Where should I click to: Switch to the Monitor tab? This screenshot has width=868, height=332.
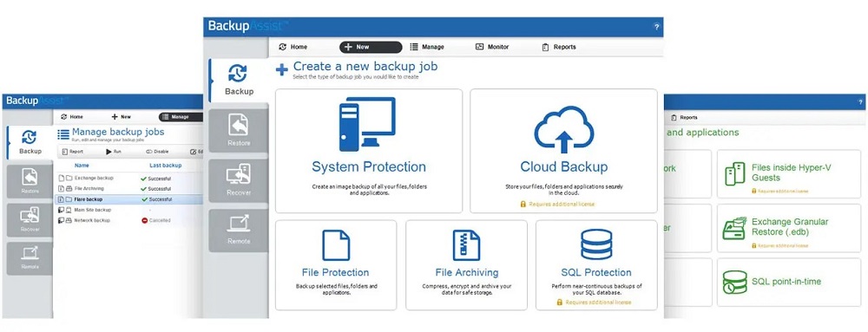tap(492, 47)
